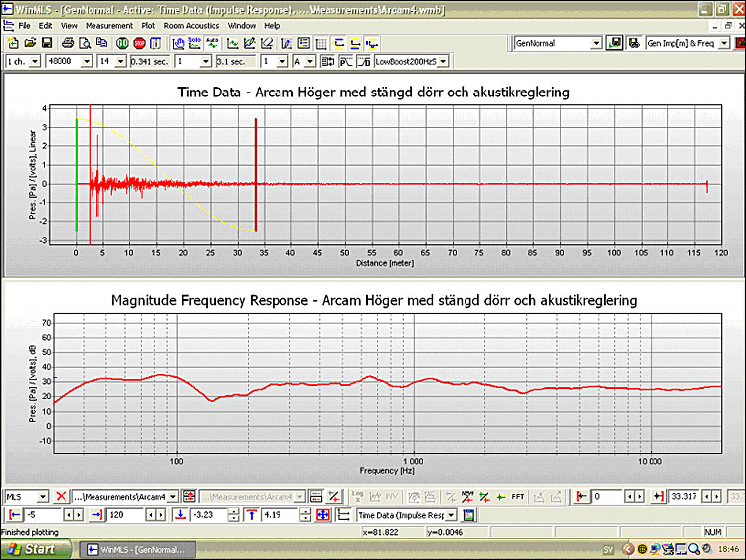Click the red X delete icon
This screenshot has height=560, width=746.
pos(61,497)
